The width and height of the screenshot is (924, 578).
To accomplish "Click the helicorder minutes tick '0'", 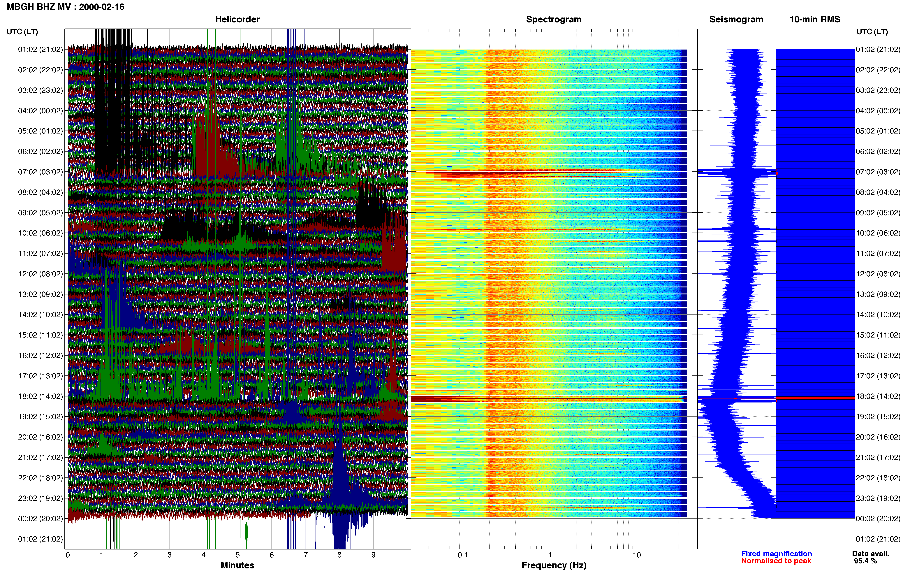I will coord(68,555).
